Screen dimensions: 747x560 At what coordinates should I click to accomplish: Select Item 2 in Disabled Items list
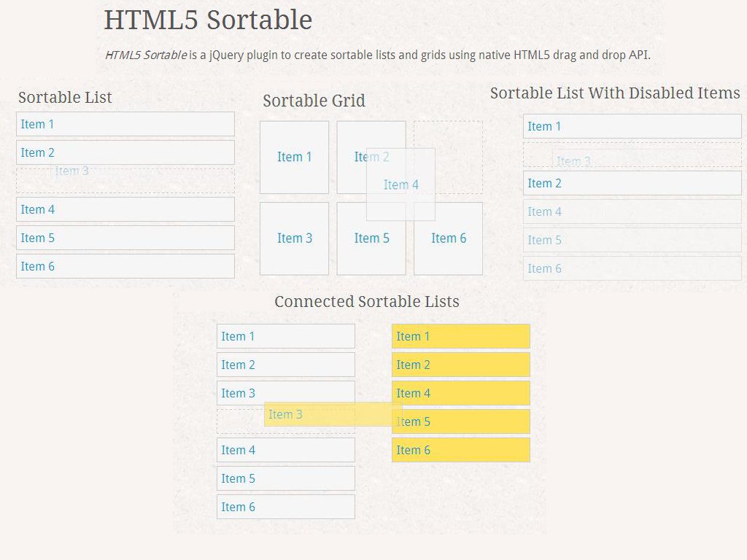(632, 183)
